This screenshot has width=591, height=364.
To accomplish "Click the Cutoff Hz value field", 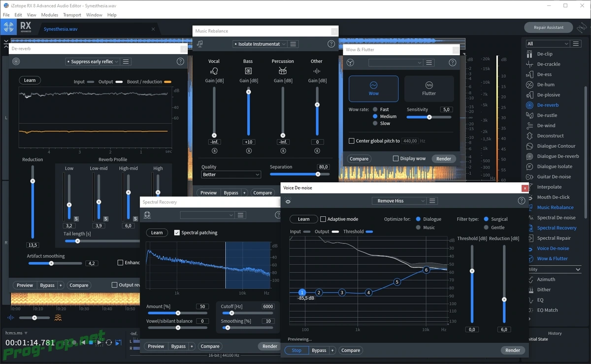I will click(268, 306).
